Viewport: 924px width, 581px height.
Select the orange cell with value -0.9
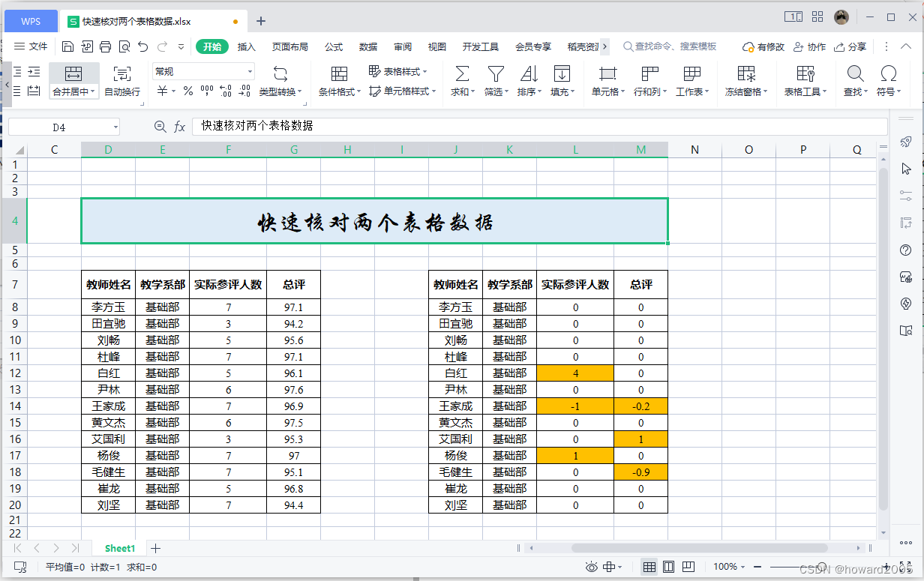click(640, 472)
